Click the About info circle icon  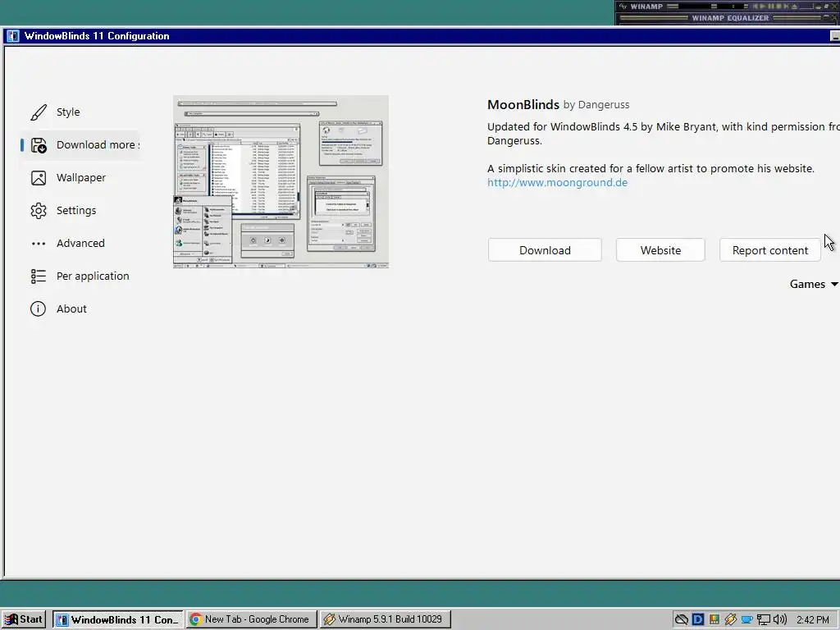click(38, 308)
